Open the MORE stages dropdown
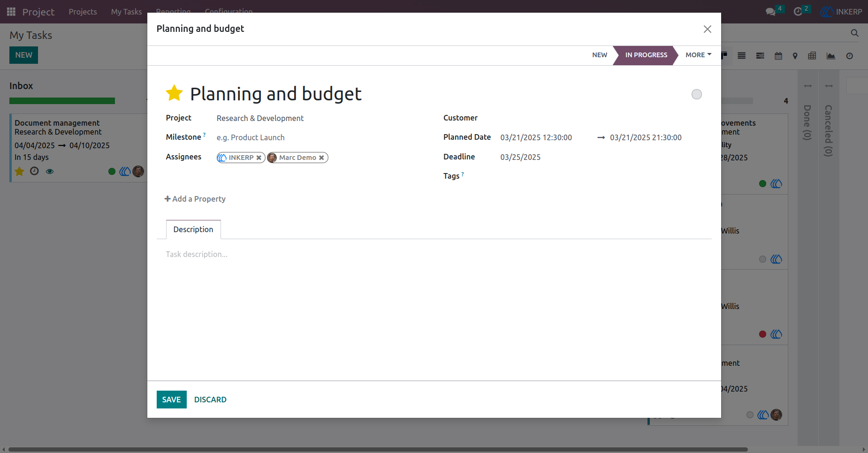The width and height of the screenshot is (868, 453). 699,55
